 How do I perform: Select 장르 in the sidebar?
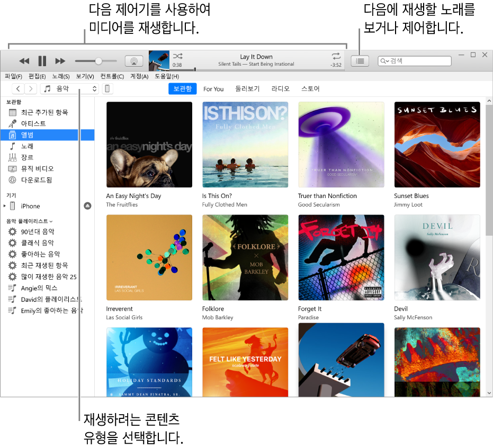click(47, 157)
